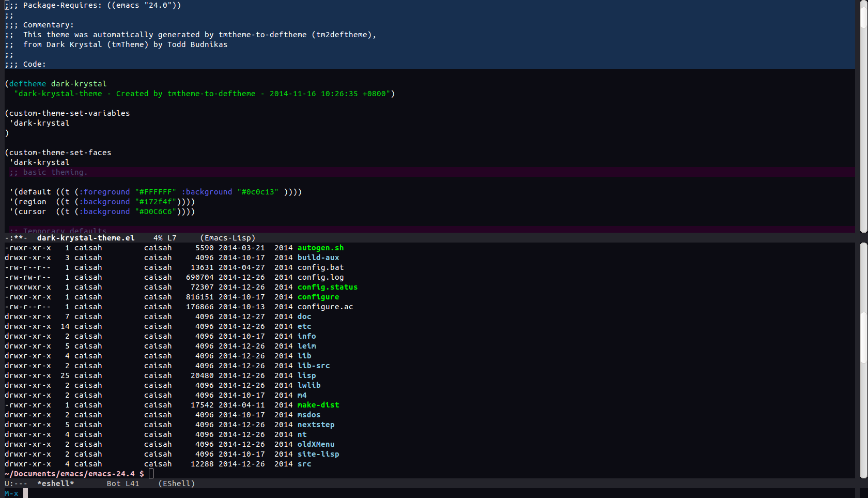Click the oldXMenu directory name
This screenshot has width=868, height=498.
pos(316,444)
